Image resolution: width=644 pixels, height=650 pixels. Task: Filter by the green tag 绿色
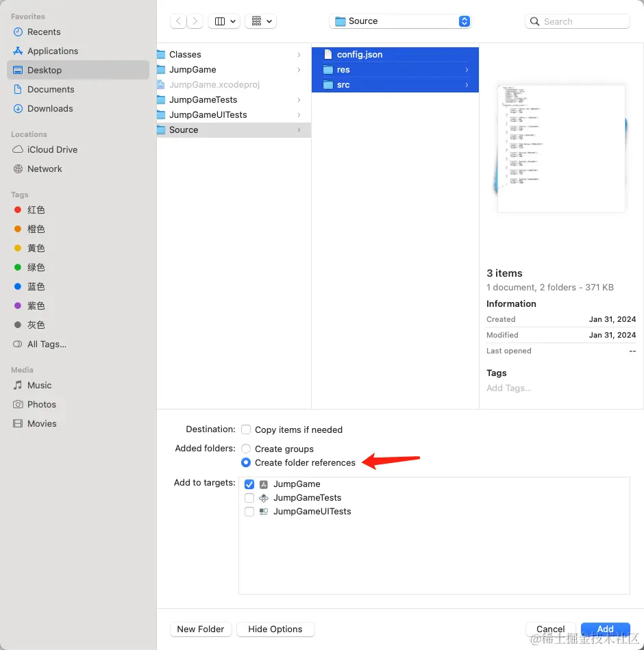point(78,267)
